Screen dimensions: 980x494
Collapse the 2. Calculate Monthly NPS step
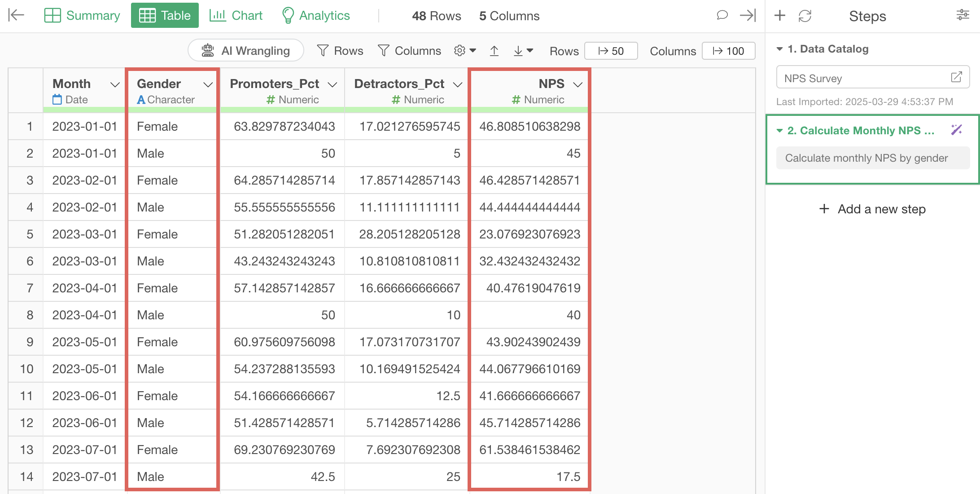point(779,131)
